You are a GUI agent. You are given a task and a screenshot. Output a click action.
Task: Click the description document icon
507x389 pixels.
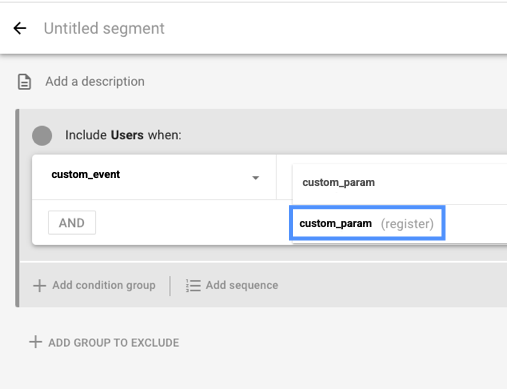(24, 82)
